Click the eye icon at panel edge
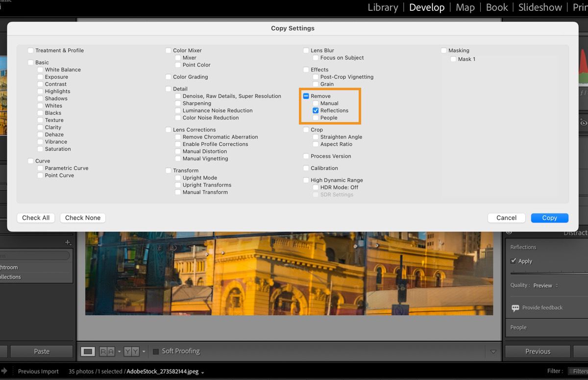Image resolution: width=588 pixels, height=380 pixels. click(x=583, y=123)
